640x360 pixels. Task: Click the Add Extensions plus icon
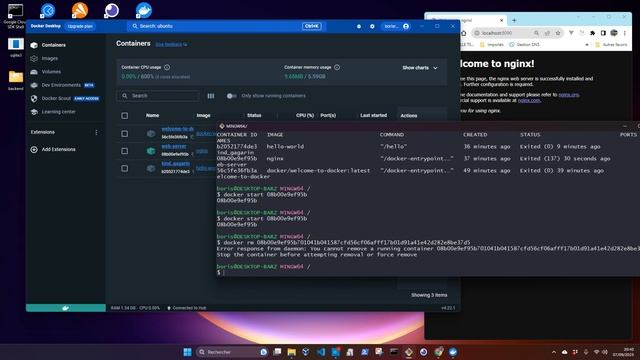(34, 149)
